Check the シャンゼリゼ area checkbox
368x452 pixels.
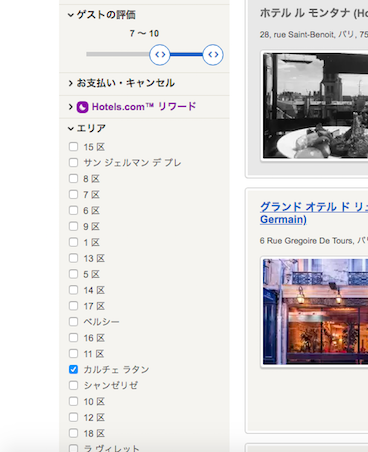[x=73, y=385]
